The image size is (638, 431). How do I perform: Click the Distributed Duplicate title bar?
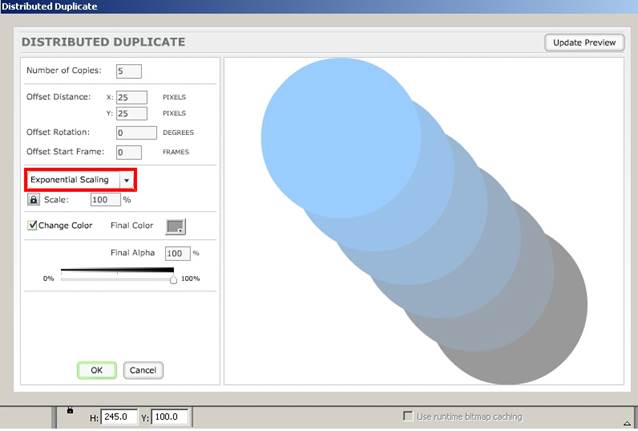(319, 7)
